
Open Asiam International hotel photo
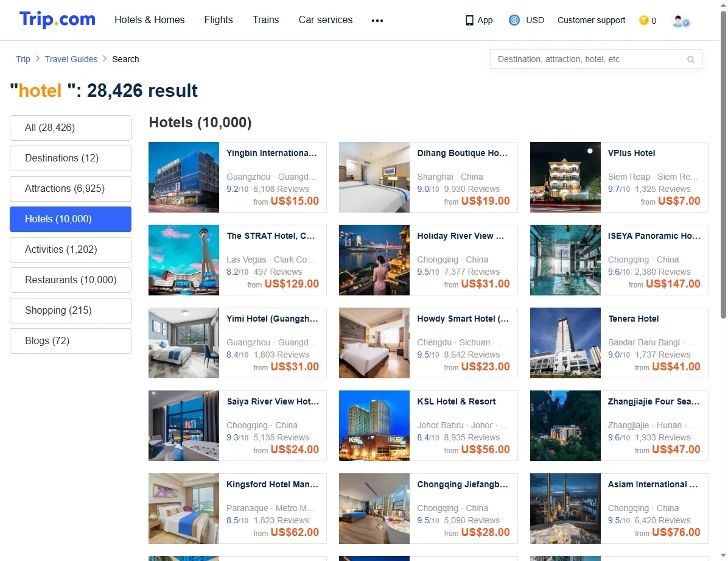coord(565,509)
